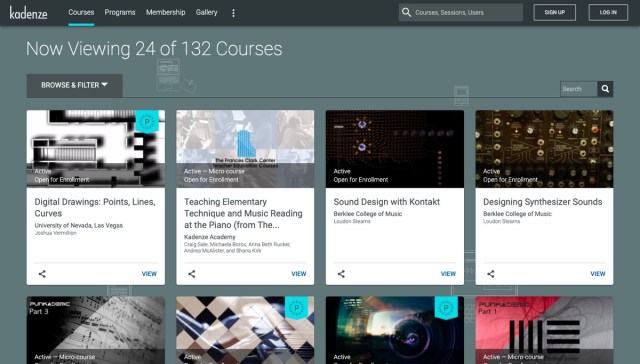The height and width of the screenshot is (364, 640).
Task: View the Sound Design with Kontakt course
Action: pos(448,274)
